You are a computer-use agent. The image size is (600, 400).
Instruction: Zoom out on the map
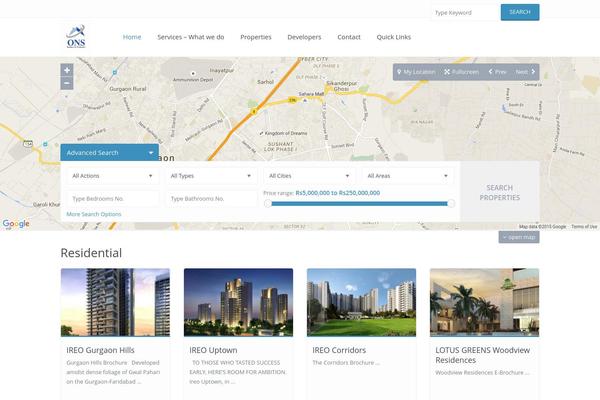(67, 83)
